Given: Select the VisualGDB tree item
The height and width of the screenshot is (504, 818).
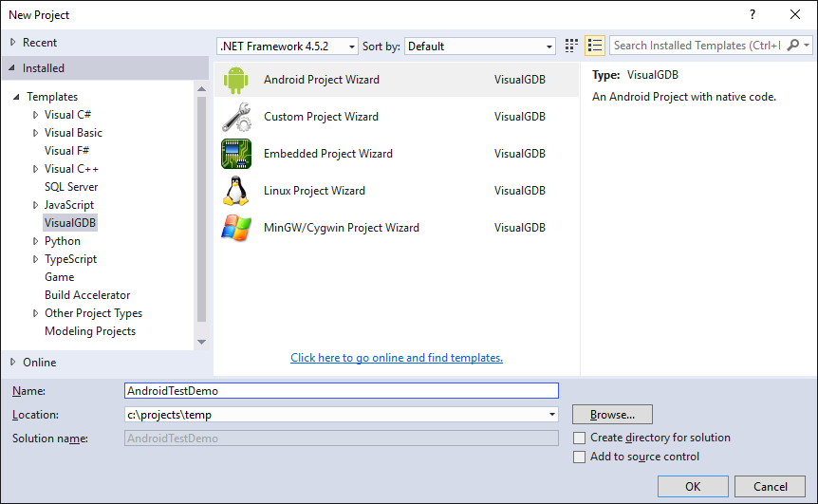Looking at the screenshot, I should pyautogui.click(x=70, y=223).
